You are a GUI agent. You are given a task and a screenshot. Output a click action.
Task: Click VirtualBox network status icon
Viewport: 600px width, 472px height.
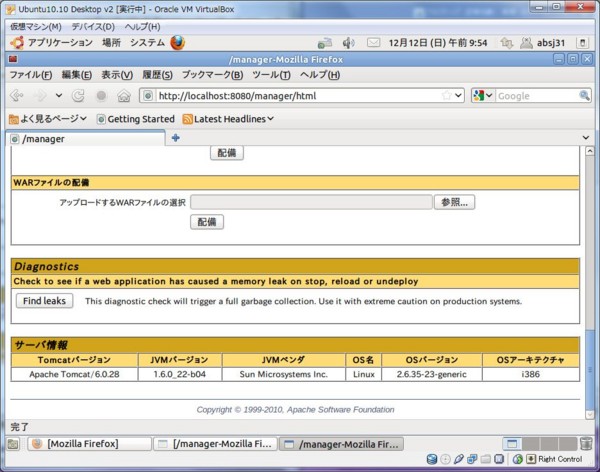coord(472,459)
